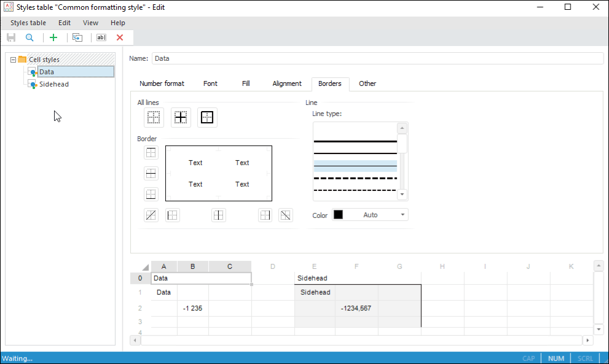Click the red Delete icon in toolbar
Image resolution: width=609 pixels, height=364 pixels.
pyautogui.click(x=120, y=37)
